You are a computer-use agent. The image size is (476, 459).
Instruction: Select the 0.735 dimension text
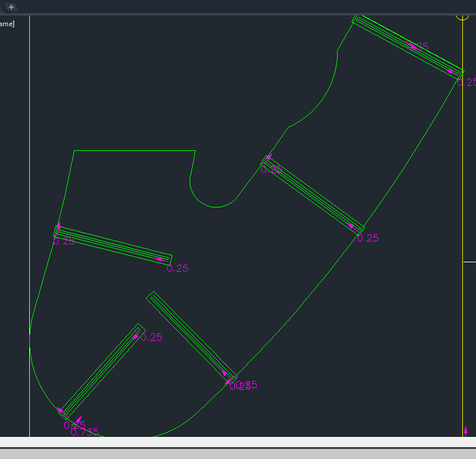[85, 433]
